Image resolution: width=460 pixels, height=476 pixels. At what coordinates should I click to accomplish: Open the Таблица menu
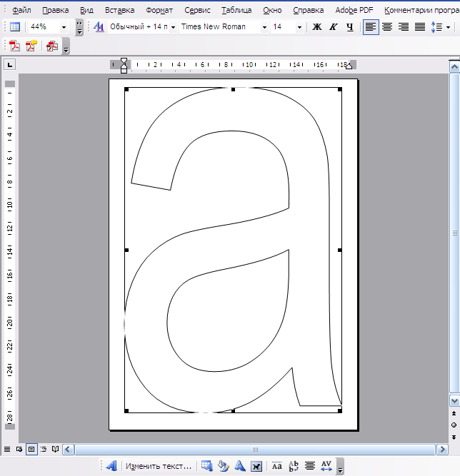click(236, 10)
